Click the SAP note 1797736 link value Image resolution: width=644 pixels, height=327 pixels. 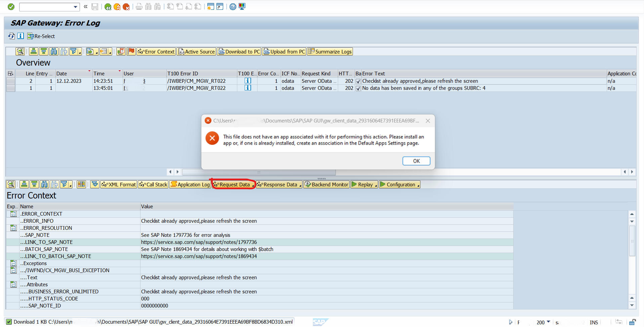(199, 242)
